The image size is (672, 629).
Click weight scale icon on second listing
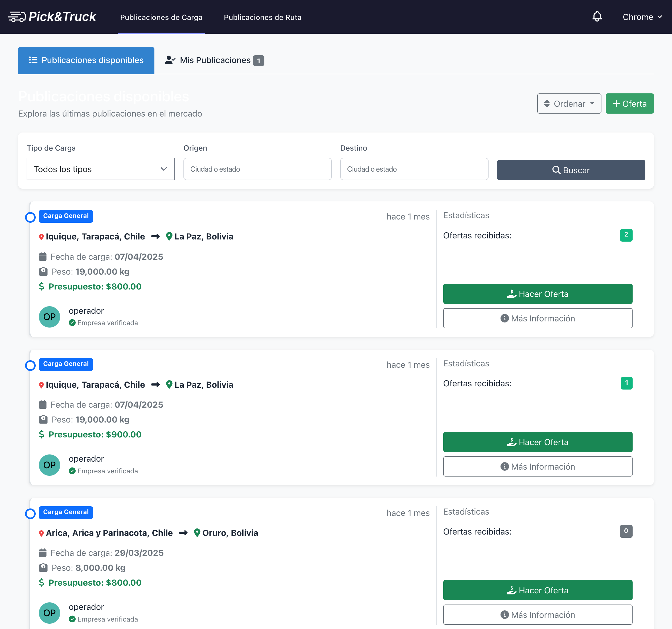click(x=43, y=420)
